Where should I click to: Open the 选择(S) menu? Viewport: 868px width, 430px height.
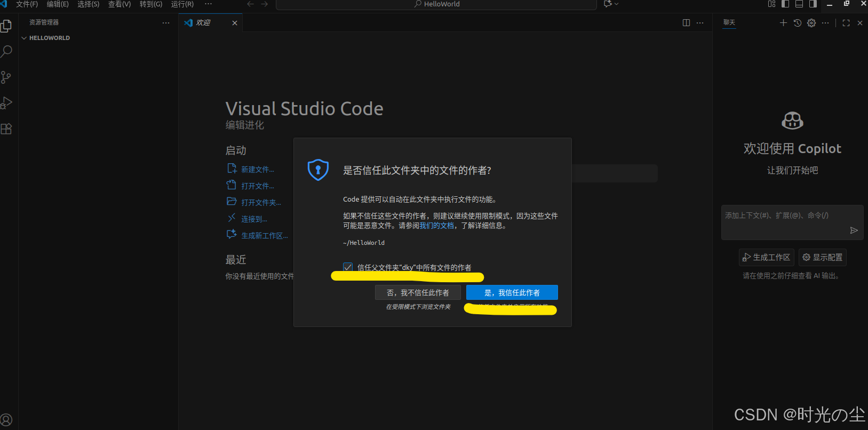pyautogui.click(x=89, y=4)
